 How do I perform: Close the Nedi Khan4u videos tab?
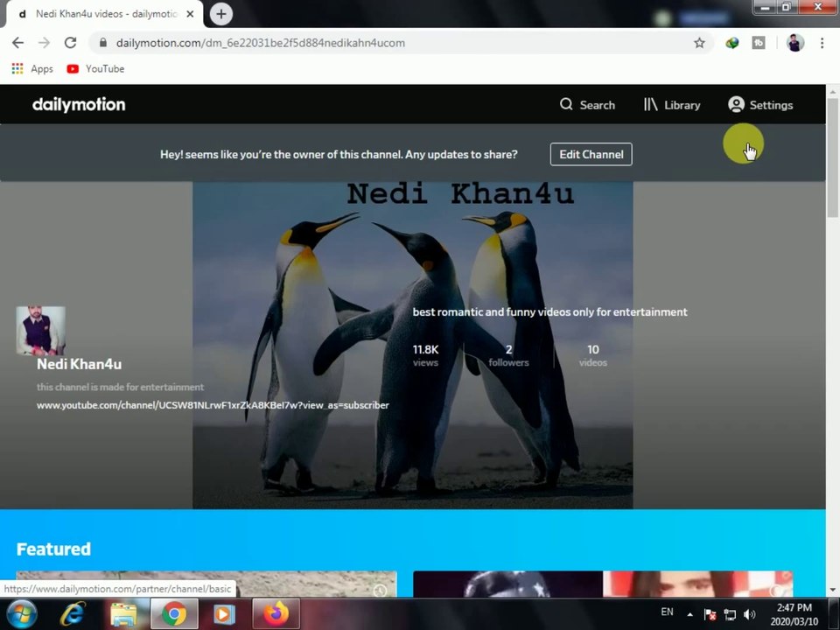[x=190, y=14]
